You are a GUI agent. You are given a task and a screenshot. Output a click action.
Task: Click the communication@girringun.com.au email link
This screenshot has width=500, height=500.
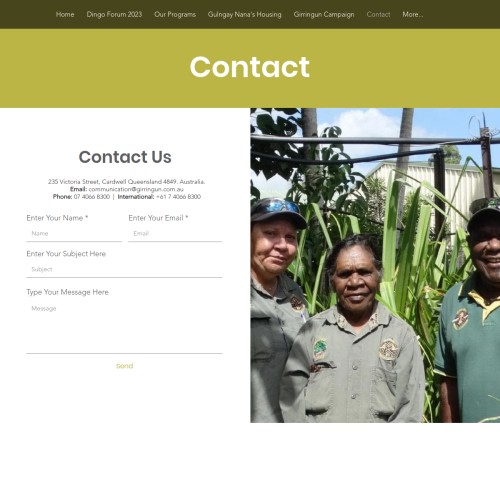coord(136,189)
